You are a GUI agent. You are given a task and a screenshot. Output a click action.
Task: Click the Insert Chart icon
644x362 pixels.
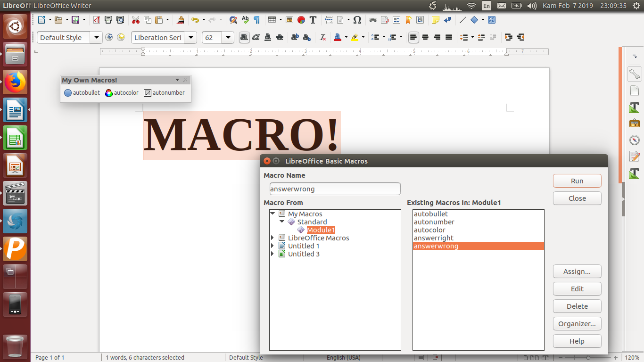coord(301,20)
